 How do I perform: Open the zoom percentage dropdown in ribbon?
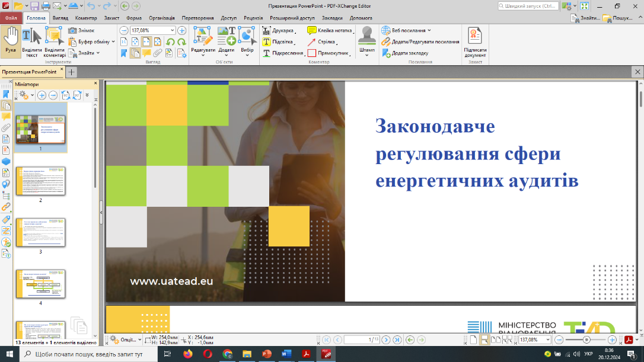[x=173, y=30]
